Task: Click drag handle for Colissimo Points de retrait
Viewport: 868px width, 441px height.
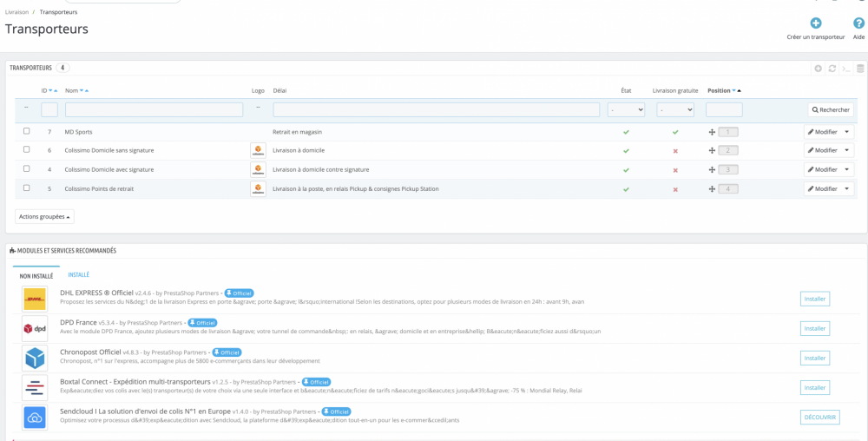Action: tap(713, 189)
